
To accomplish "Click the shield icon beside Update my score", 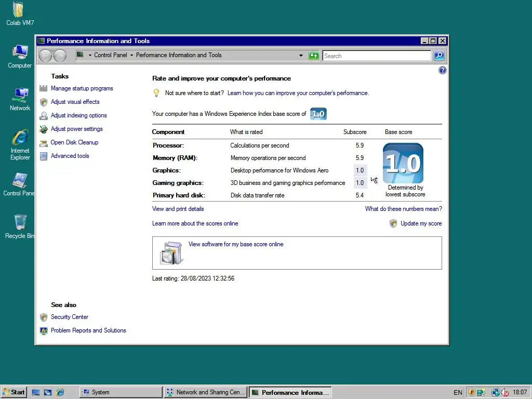I will tap(393, 223).
